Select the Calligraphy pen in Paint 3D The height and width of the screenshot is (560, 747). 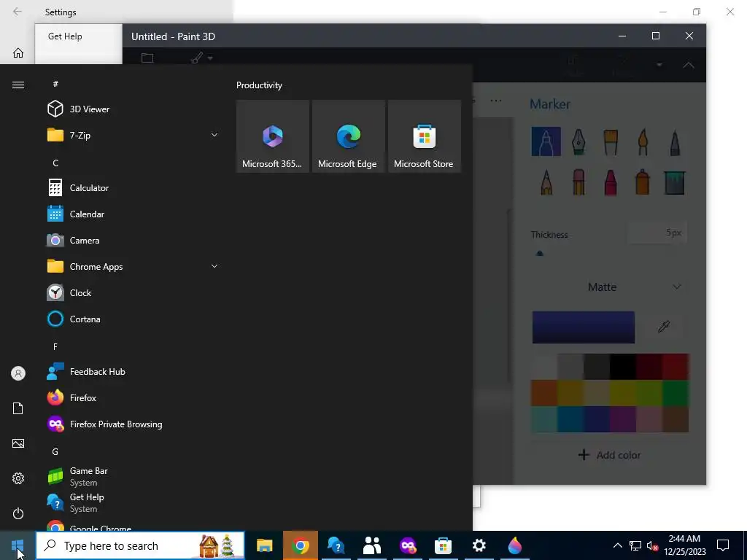click(578, 141)
